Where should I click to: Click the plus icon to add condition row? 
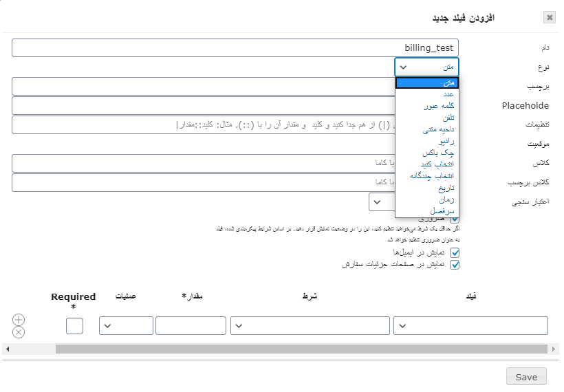pos(19,319)
